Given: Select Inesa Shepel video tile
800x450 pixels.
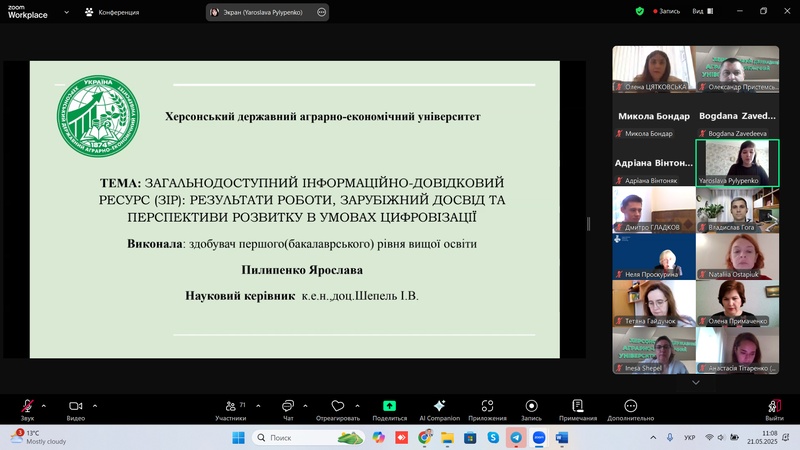Looking at the screenshot, I should [x=654, y=351].
